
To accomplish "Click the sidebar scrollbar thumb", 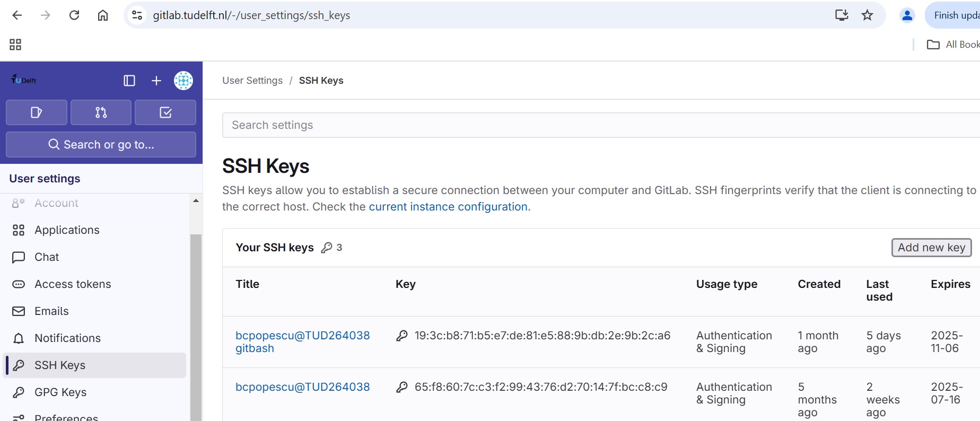I will pyautogui.click(x=196, y=327).
